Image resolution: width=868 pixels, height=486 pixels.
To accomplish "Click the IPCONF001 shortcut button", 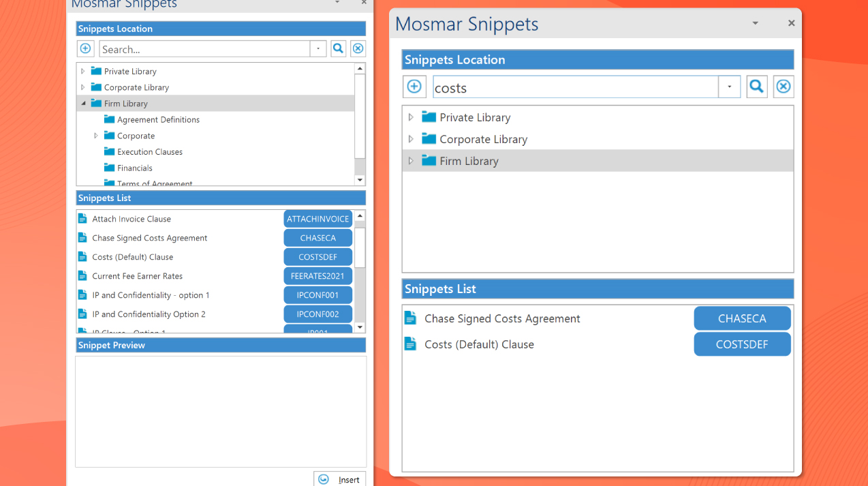I will (x=318, y=295).
